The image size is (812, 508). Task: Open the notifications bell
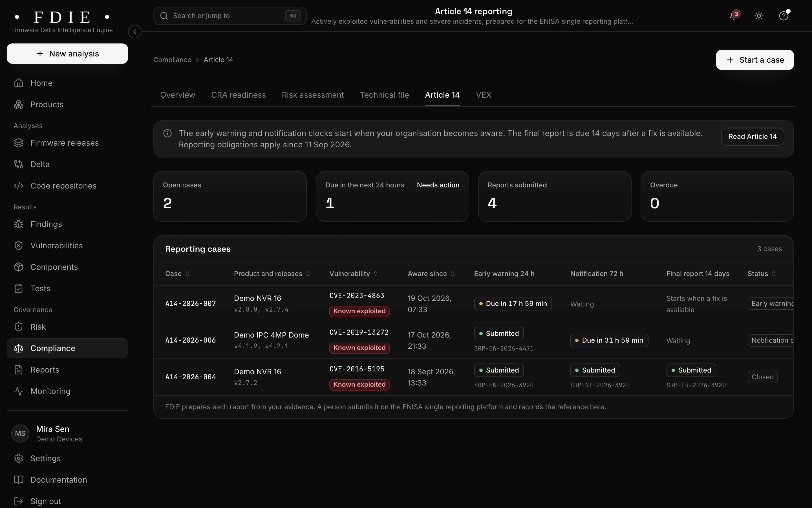(x=734, y=16)
